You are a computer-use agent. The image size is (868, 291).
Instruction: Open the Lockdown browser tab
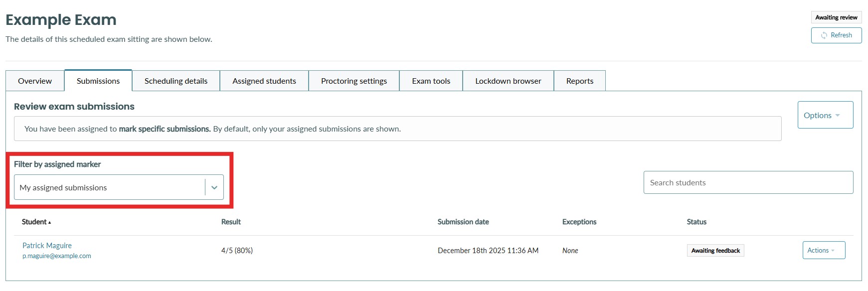[508, 81]
